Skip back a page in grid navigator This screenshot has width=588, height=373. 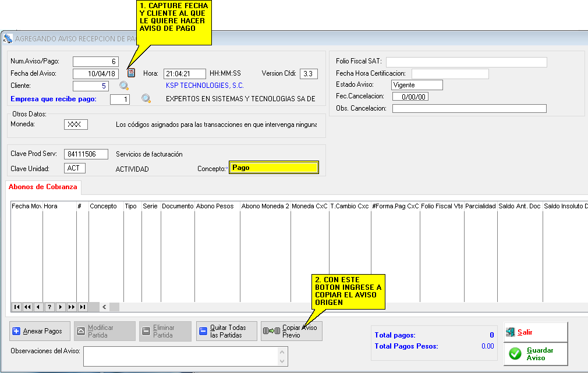coord(27,307)
